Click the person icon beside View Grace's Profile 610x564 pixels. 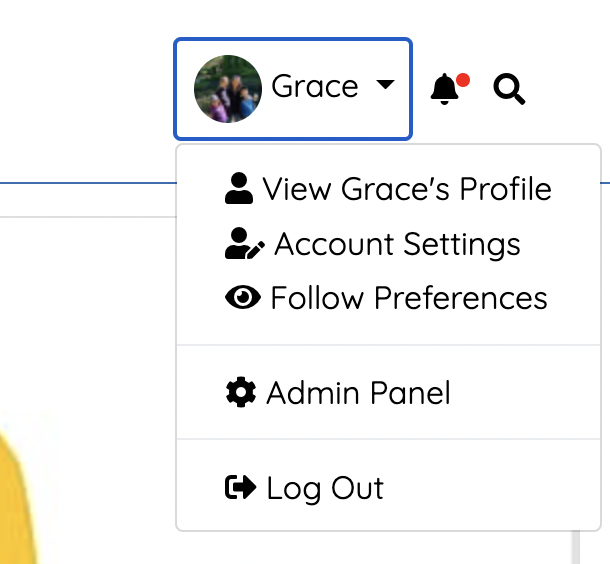239,188
